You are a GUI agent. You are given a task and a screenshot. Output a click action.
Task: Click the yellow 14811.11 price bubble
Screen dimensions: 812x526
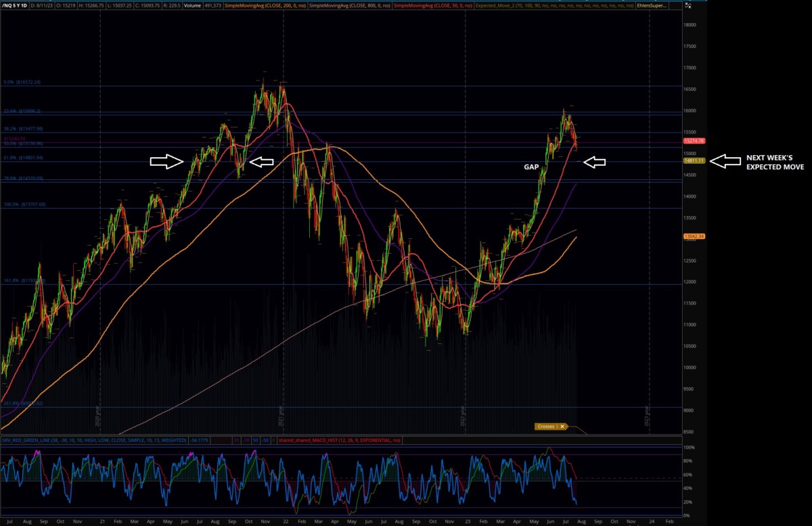695,160
